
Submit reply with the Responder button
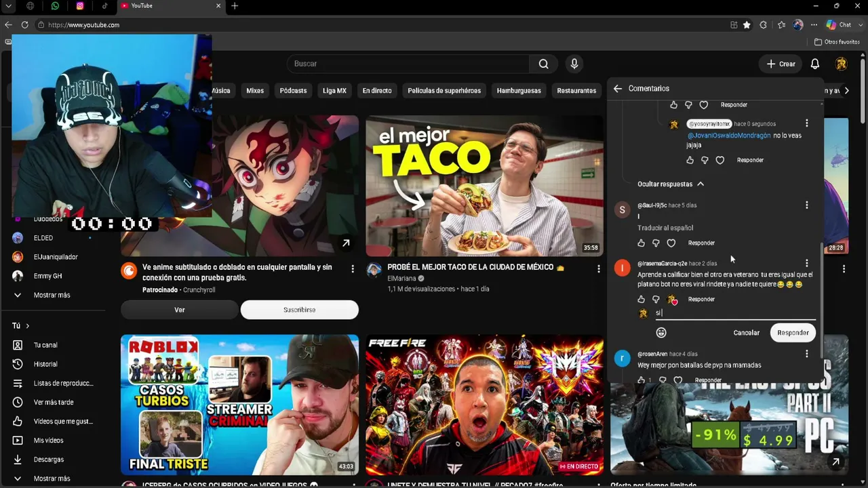(793, 333)
